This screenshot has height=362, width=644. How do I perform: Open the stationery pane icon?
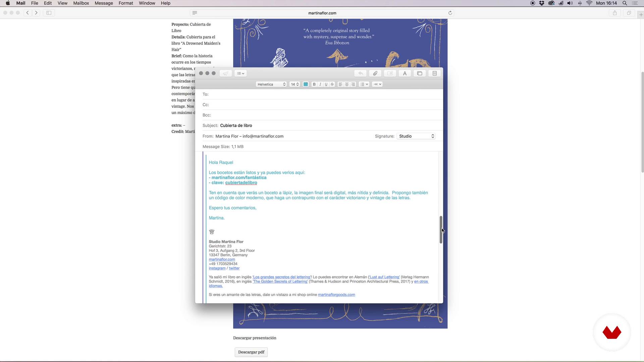pyautogui.click(x=434, y=73)
